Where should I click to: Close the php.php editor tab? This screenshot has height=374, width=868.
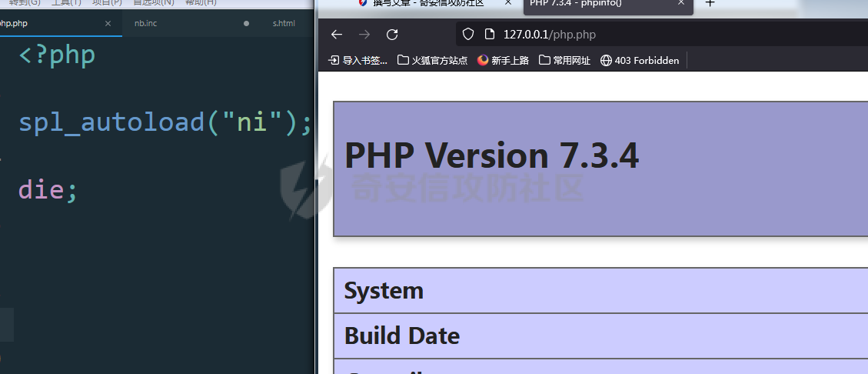pos(108,23)
